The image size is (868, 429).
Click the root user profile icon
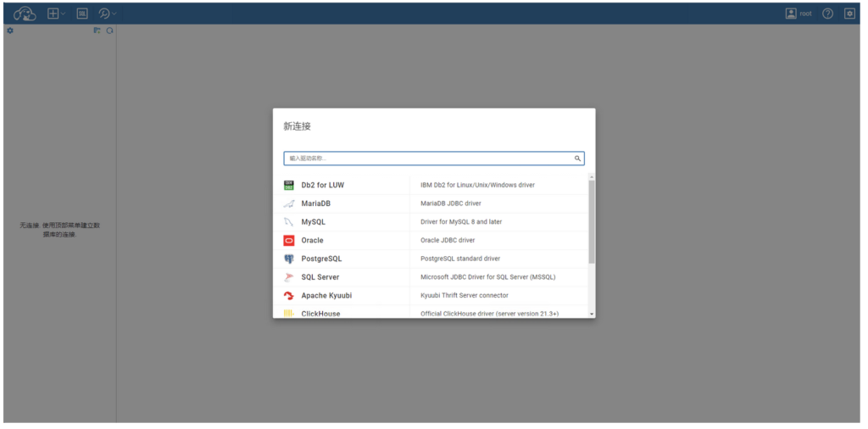click(791, 14)
